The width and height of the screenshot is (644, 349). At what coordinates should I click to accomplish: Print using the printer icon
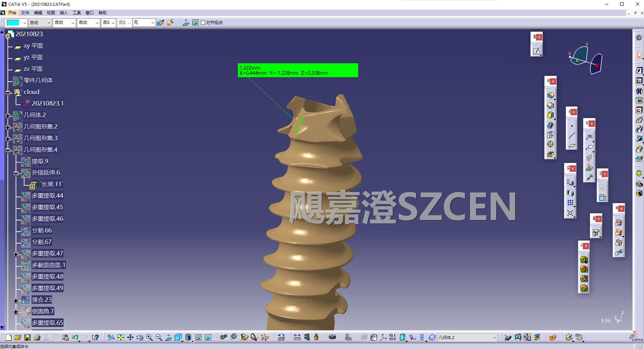point(37,337)
